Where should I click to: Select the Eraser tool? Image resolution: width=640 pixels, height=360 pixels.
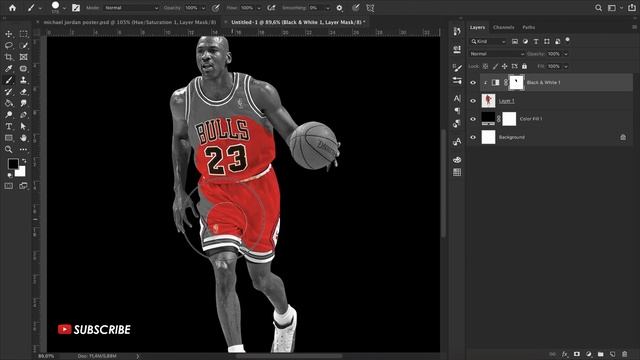tap(23, 92)
